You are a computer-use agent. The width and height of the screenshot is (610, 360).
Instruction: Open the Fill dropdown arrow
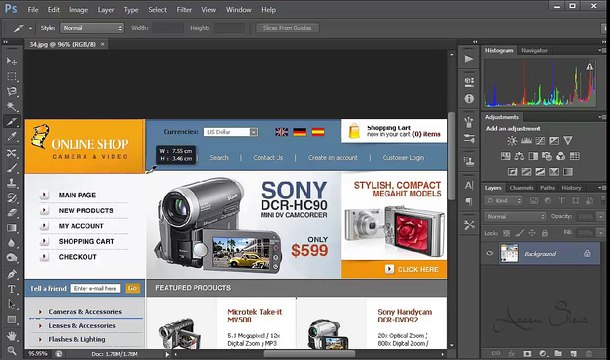coord(601,233)
